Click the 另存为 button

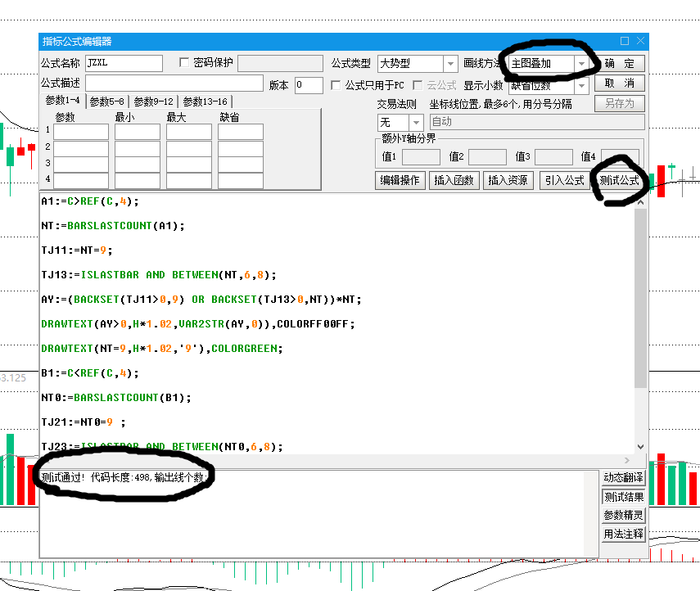(x=619, y=104)
